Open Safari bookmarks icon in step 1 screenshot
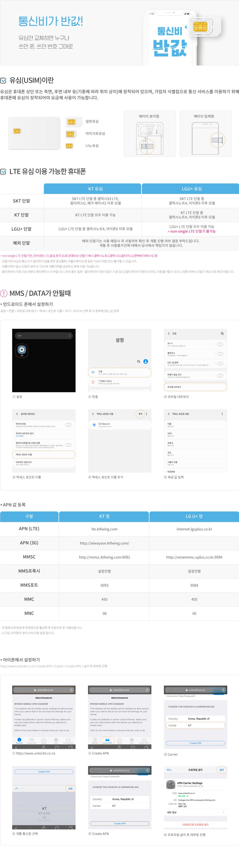 [x=57, y=747]
